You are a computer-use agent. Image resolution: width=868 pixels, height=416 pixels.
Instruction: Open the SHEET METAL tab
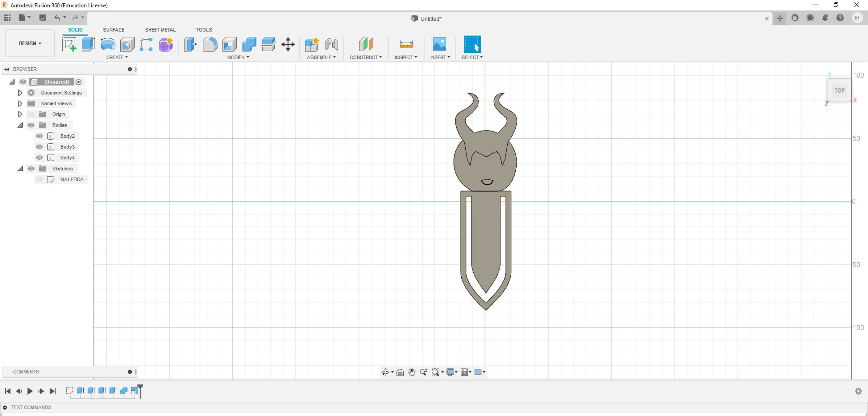[160, 30]
